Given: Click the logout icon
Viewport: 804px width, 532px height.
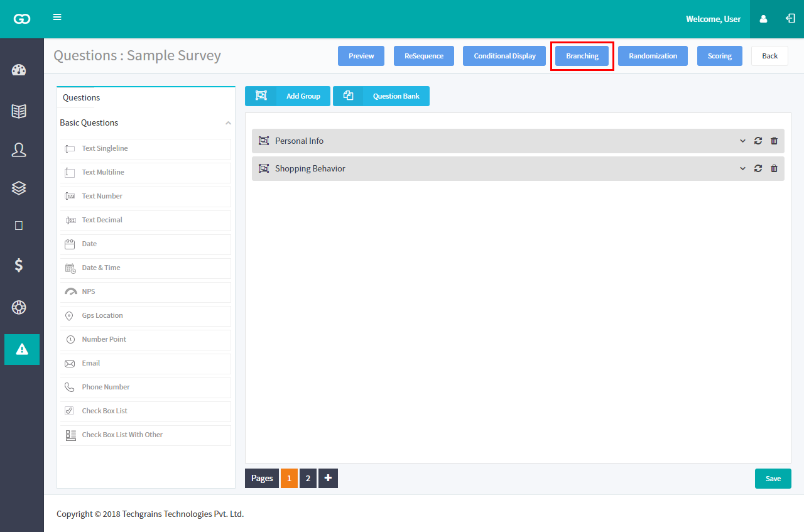Looking at the screenshot, I should pos(790,18).
